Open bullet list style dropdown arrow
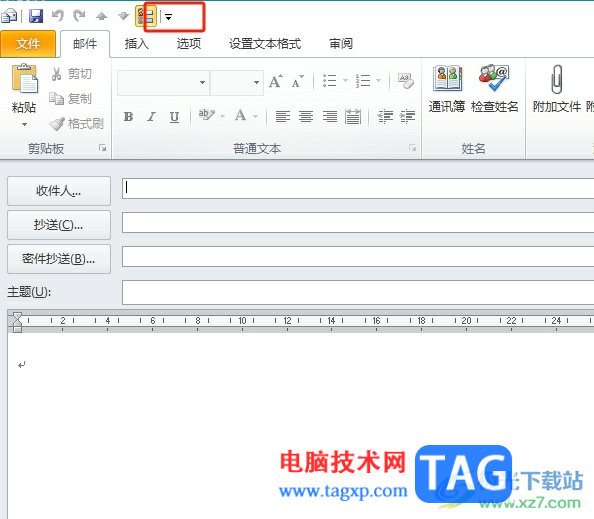Screen dimensions: 594x519 pos(345,80)
